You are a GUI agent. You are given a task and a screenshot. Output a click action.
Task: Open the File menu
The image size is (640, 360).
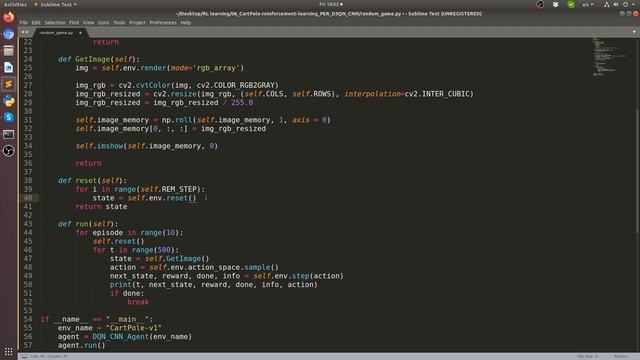click(x=24, y=23)
